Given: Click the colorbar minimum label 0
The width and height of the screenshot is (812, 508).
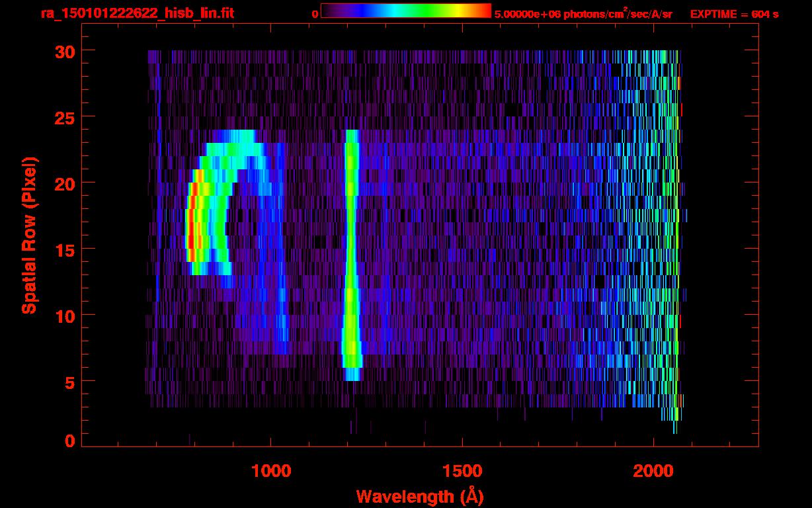Looking at the screenshot, I should pyautogui.click(x=315, y=14).
